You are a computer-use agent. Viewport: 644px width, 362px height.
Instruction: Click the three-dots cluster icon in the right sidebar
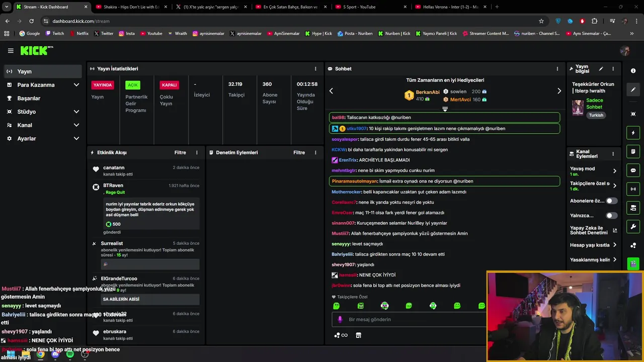(x=633, y=245)
